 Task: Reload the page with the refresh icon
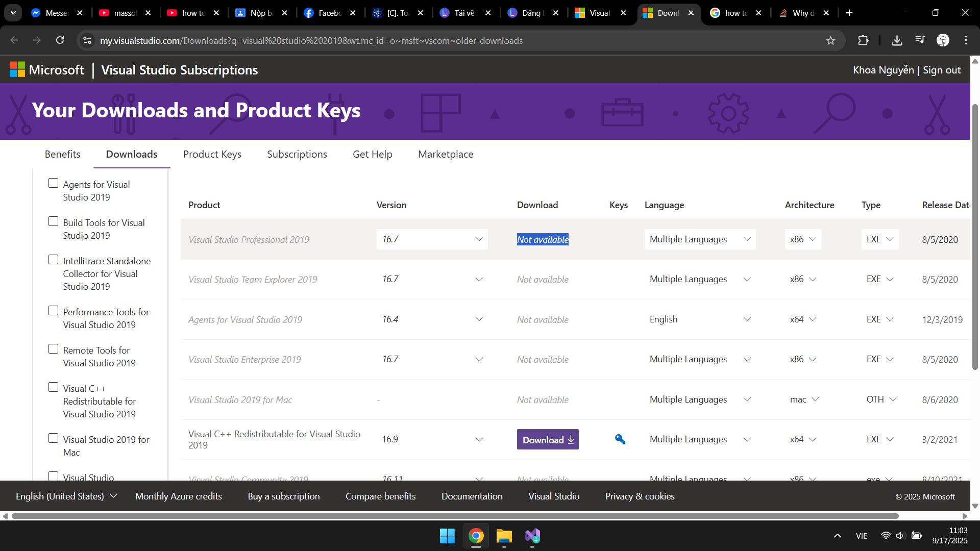click(60, 40)
